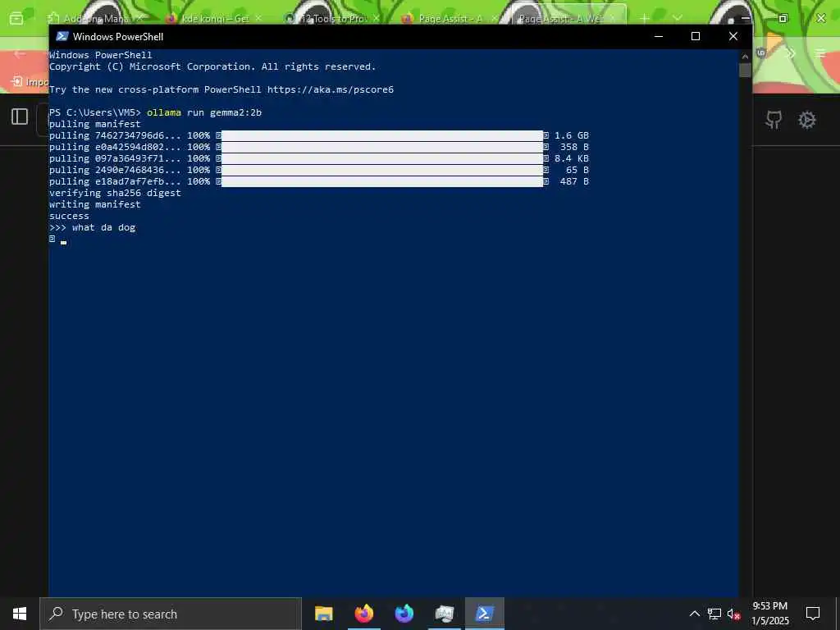The image size is (840, 630).
Task: Open the Windows notification center
Action: click(813, 614)
